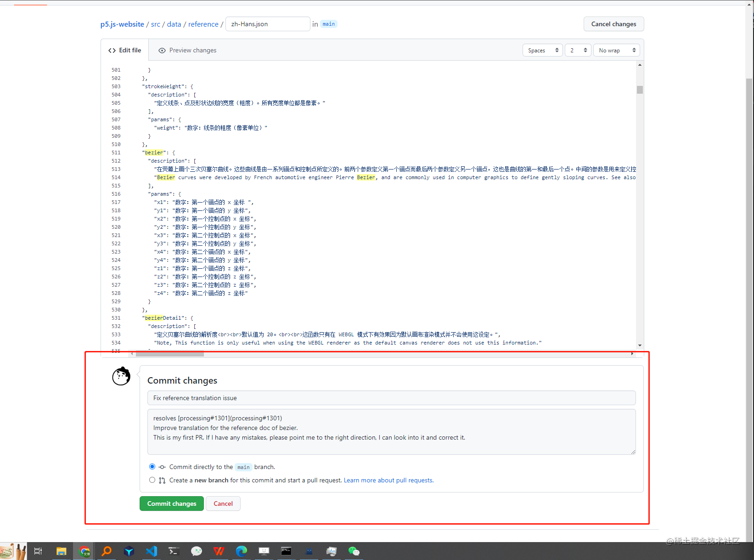Viewport: 754px width, 560px height.
Task: Open Learn more about pull requests link
Action: click(x=388, y=480)
